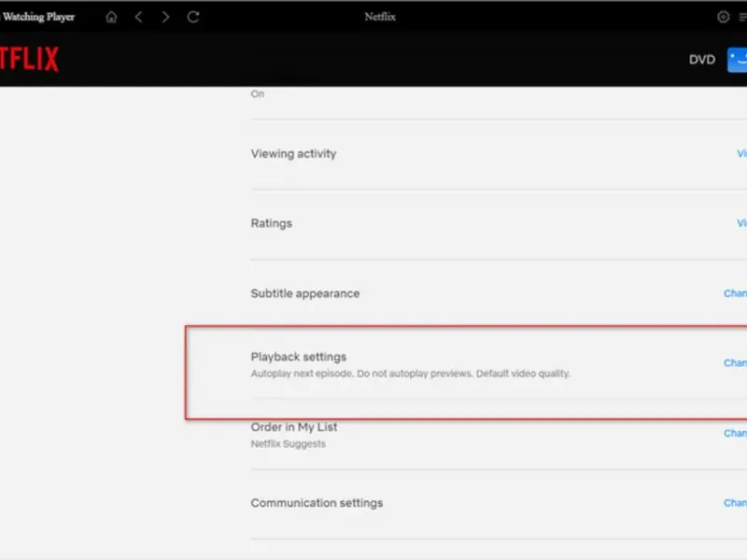The height and width of the screenshot is (560, 747).
Task: Open the settings gear in title bar
Action: pyautogui.click(x=723, y=17)
